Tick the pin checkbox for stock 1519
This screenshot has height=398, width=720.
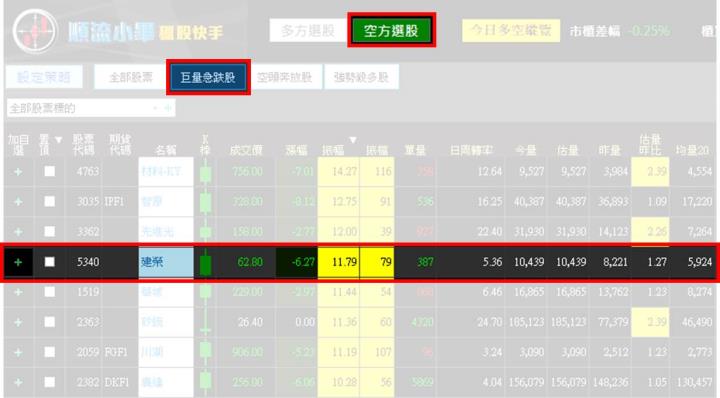(50, 292)
